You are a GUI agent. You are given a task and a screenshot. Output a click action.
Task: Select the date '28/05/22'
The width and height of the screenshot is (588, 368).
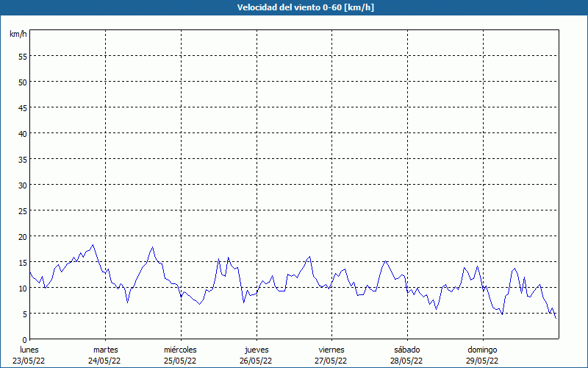tap(406, 361)
